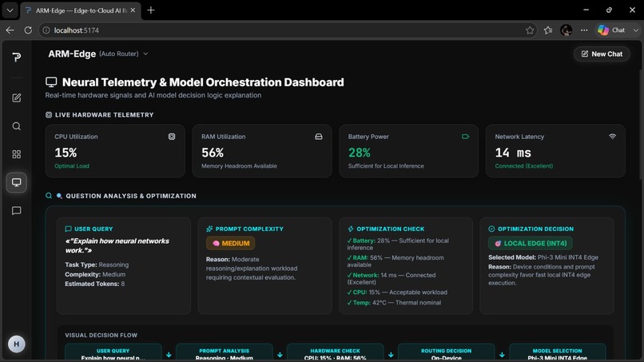644x362 pixels.
Task: Click the Hardware Check flow step
Action: tap(335, 353)
